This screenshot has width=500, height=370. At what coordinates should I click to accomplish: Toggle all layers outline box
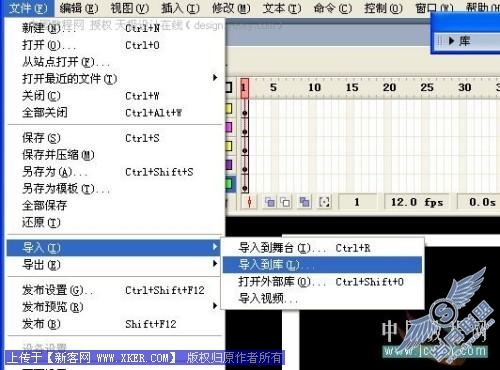(229, 88)
